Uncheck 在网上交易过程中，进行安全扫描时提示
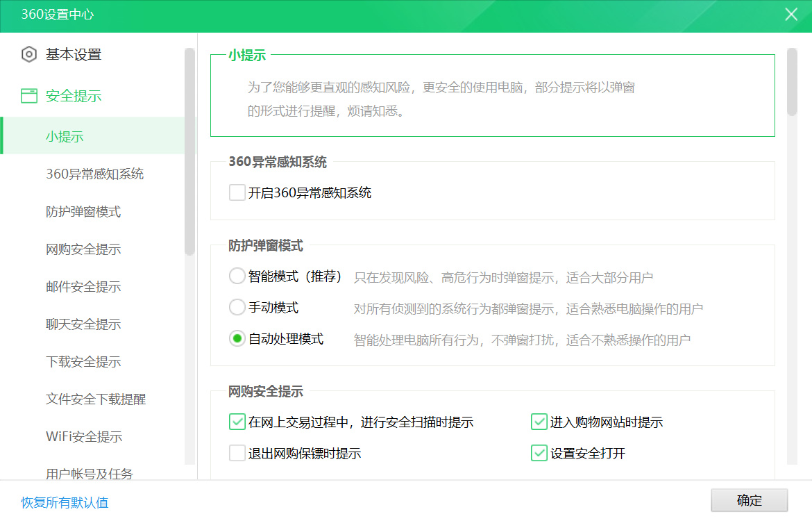 point(237,422)
